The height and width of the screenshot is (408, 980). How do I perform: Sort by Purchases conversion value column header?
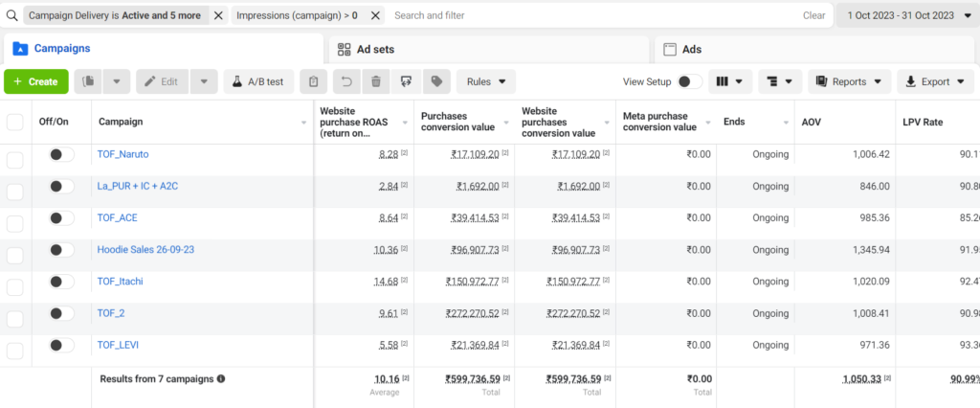(464, 122)
